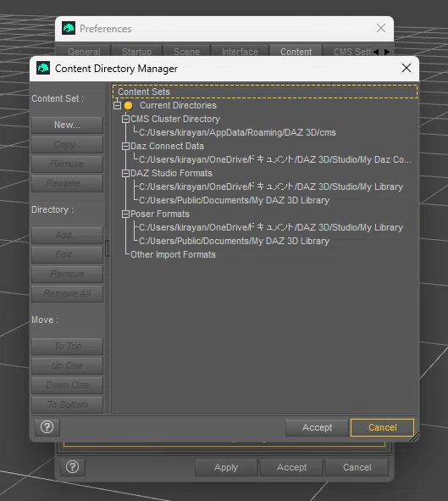Select Public My DAZ 3D Library under DAZ Studio Formats
The height and width of the screenshot is (501, 448).
235,200
